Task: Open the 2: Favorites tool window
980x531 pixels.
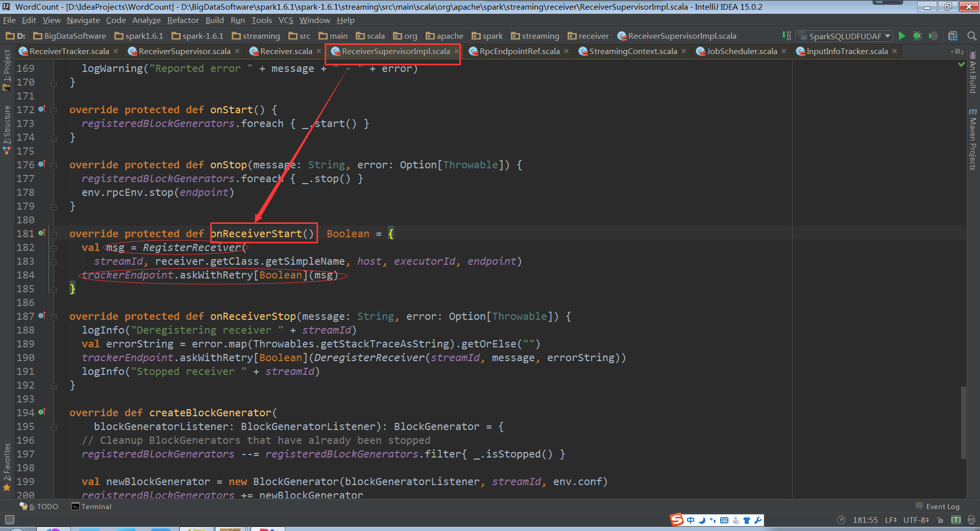Action: (7, 467)
